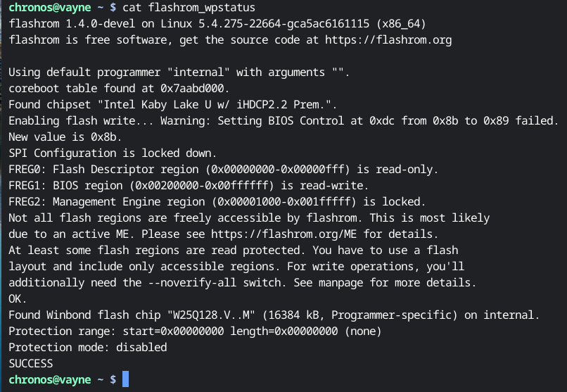The image size is (567, 392).
Task: Click the 'Protection mode: disabled' line
Action: click(88, 348)
